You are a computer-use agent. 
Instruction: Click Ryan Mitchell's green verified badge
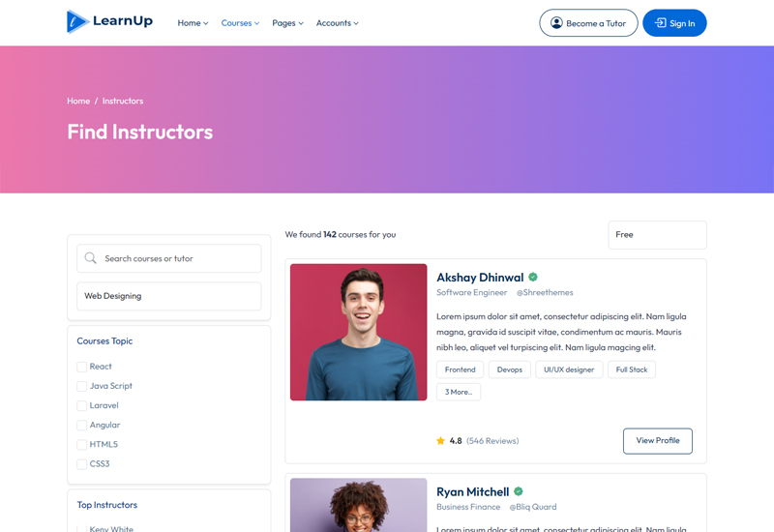click(519, 491)
